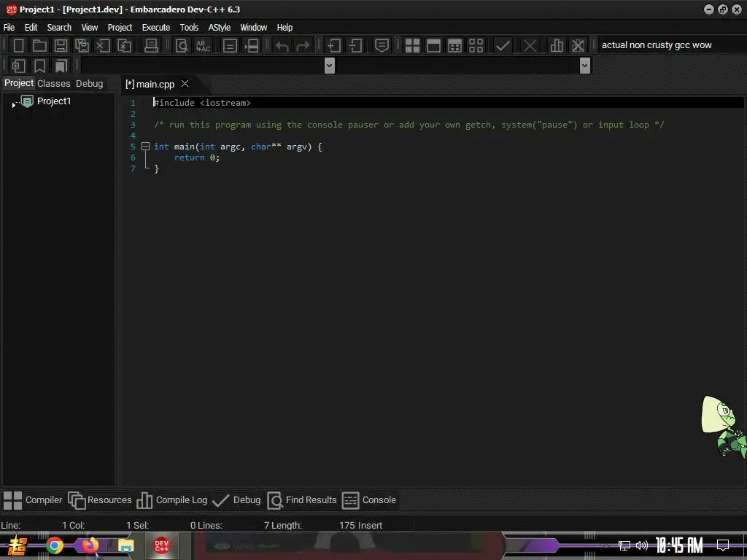Open the Compiler bottom tab
747x560 pixels.
click(33, 500)
